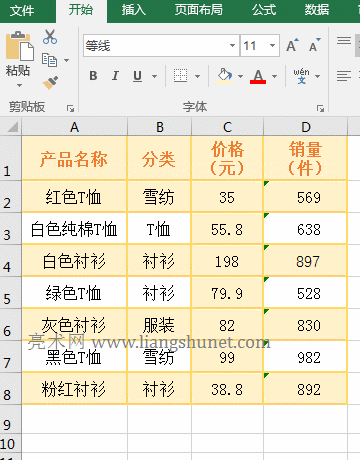Select the sales cell 897
The width and height of the screenshot is (360, 460).
(x=306, y=261)
